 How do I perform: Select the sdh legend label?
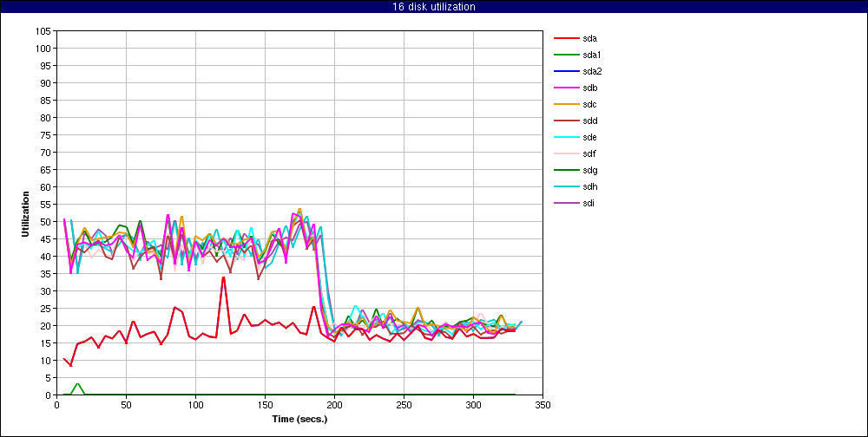tap(589, 186)
